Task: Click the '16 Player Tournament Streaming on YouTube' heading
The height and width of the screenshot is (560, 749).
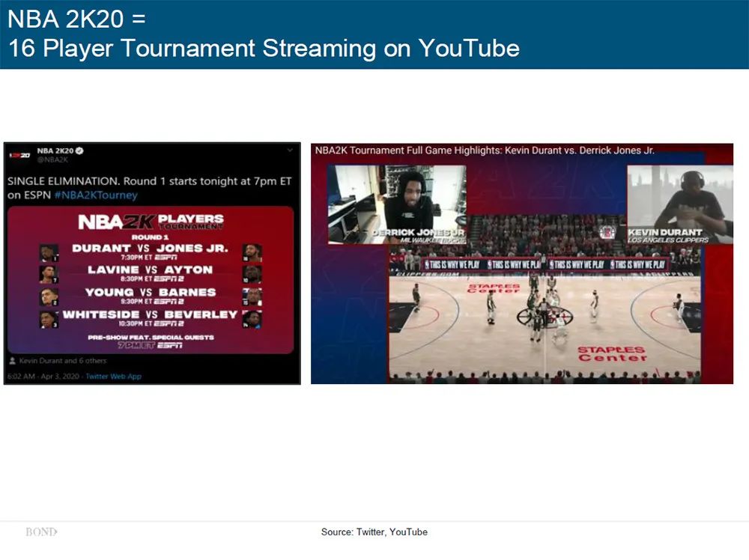Action: click(264, 48)
